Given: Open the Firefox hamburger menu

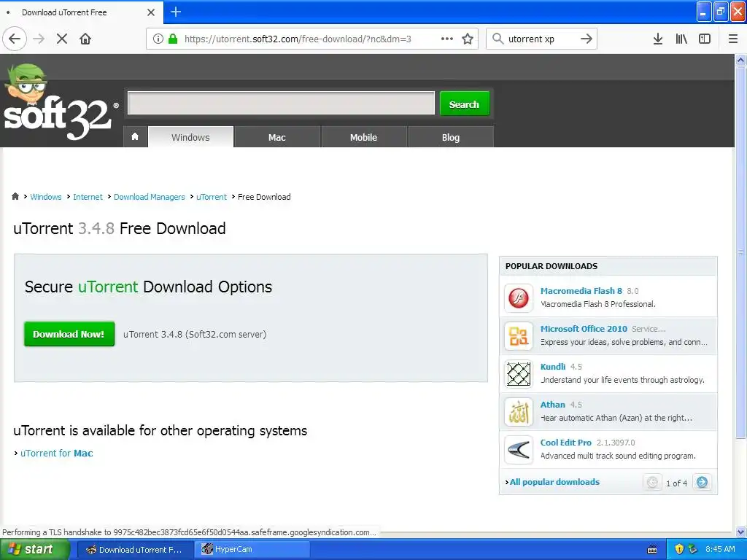Looking at the screenshot, I should click(732, 39).
